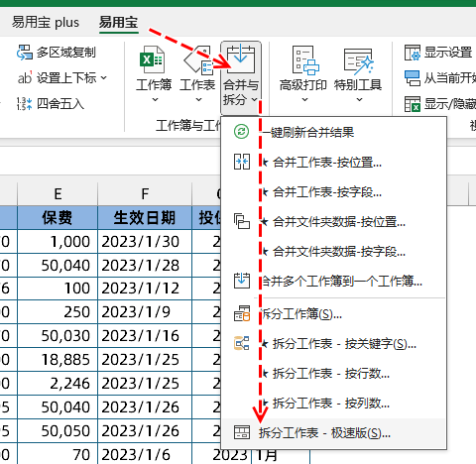The image size is (476, 464).
Task: Toggle the 合并与拆分 dropdown chevron
Action: (x=254, y=99)
